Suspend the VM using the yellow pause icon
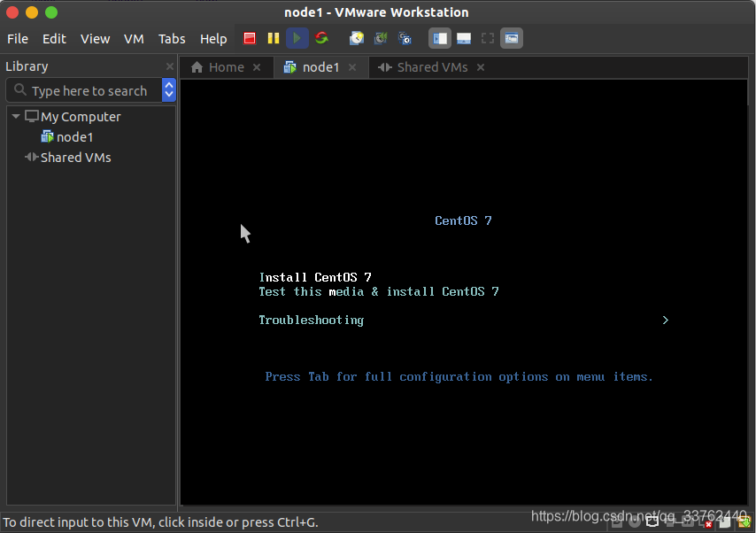Image resolution: width=756 pixels, height=533 pixels. tap(274, 38)
